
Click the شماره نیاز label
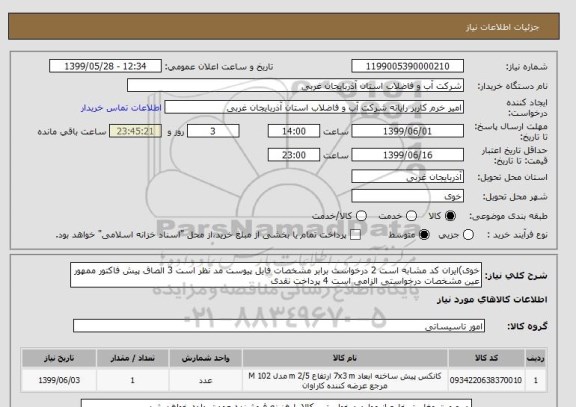[x=527, y=67]
